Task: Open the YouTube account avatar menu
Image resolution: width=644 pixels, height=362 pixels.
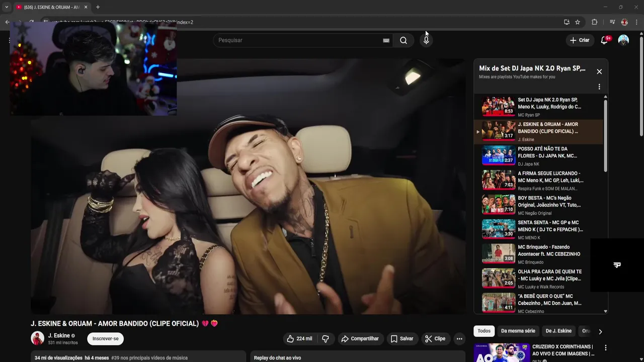Action: point(623,40)
